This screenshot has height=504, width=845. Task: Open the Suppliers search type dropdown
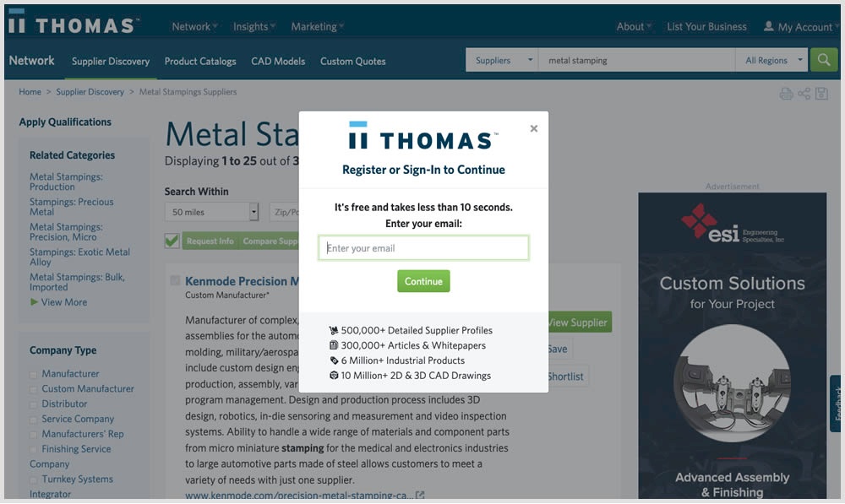point(502,61)
